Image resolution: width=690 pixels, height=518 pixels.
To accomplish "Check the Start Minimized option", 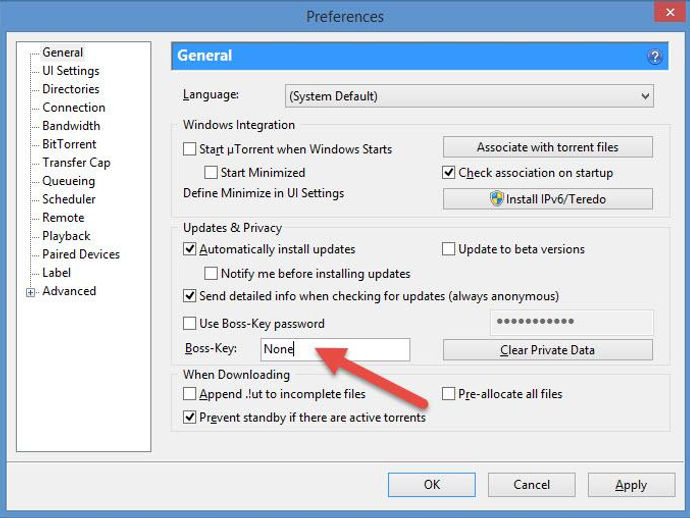I will coord(211,172).
